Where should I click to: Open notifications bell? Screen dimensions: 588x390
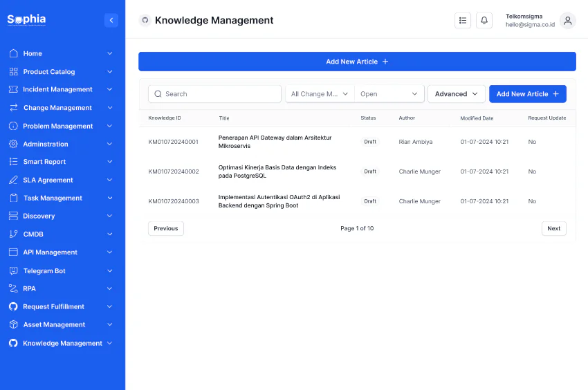484,20
